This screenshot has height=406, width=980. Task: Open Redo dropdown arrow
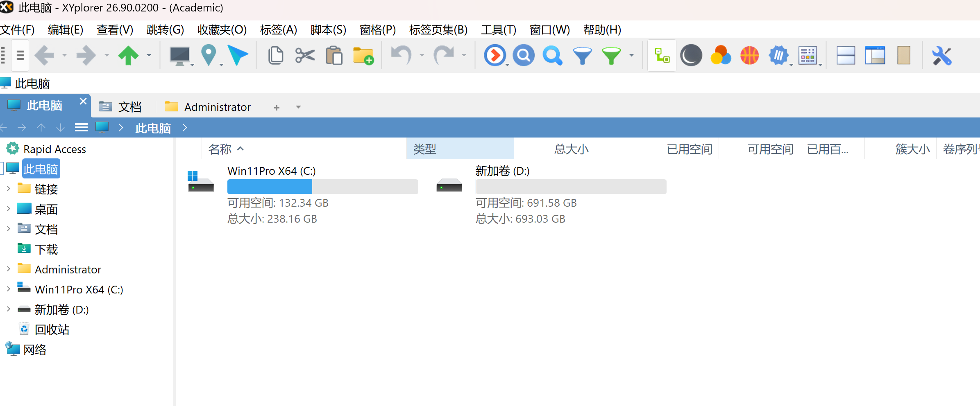[x=464, y=55]
